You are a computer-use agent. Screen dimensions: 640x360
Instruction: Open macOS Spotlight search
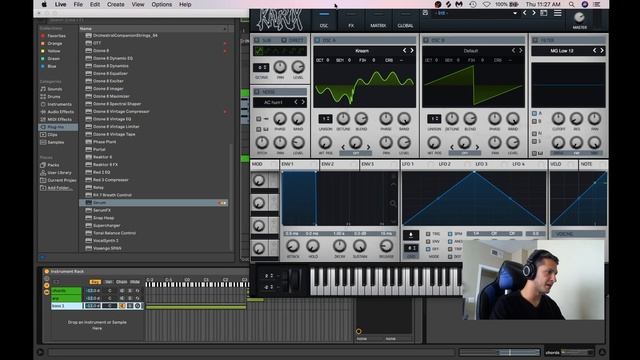(x=571, y=4)
